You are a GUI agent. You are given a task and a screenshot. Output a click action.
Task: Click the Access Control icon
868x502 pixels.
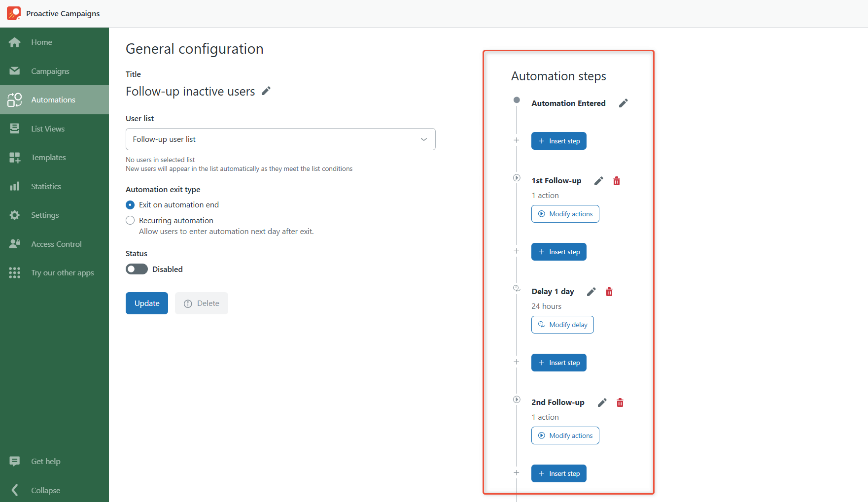pyautogui.click(x=15, y=243)
